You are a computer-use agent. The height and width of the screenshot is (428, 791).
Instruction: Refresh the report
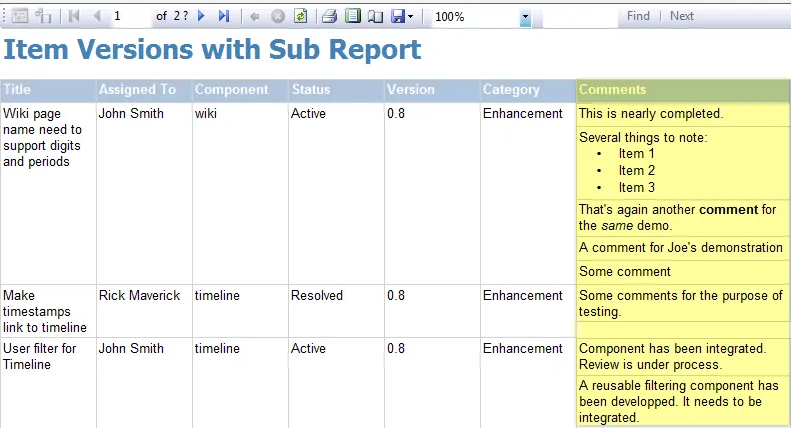point(300,16)
